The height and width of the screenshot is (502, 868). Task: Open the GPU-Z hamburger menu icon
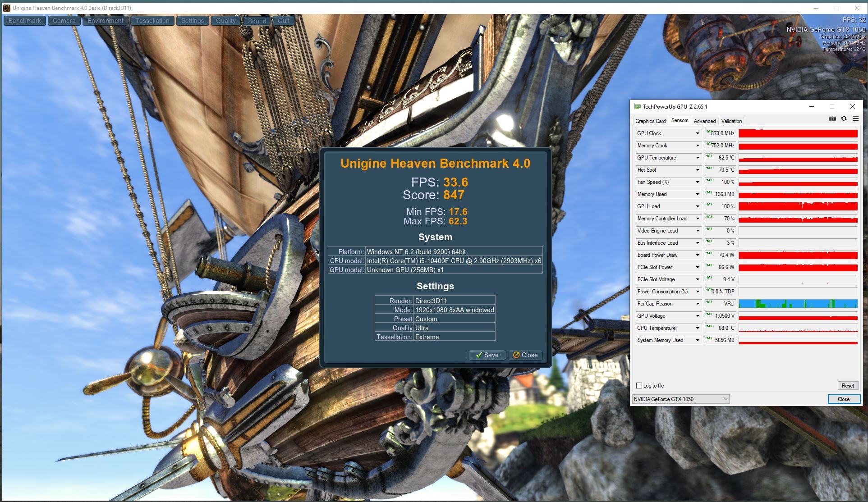(x=855, y=119)
